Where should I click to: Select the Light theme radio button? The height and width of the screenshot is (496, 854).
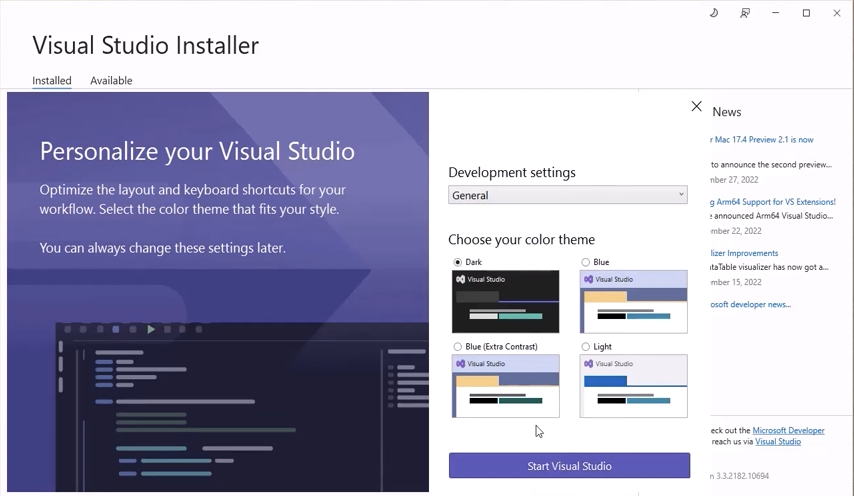coord(585,346)
